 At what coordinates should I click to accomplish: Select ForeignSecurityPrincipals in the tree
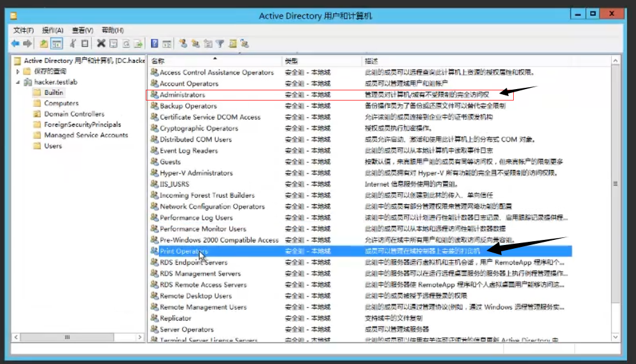tap(82, 125)
